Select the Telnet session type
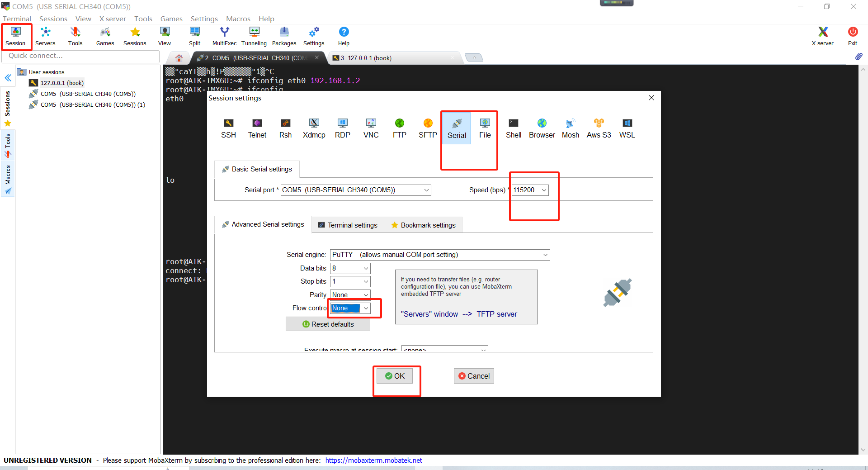The height and width of the screenshot is (470, 868). (x=257, y=128)
